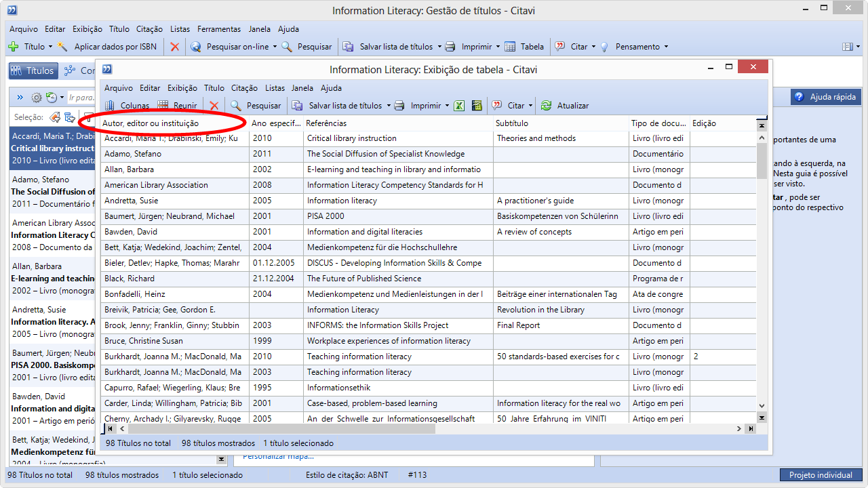
Task: Open Título dropdown arrow in main toolbar
Action: [x=50, y=47]
